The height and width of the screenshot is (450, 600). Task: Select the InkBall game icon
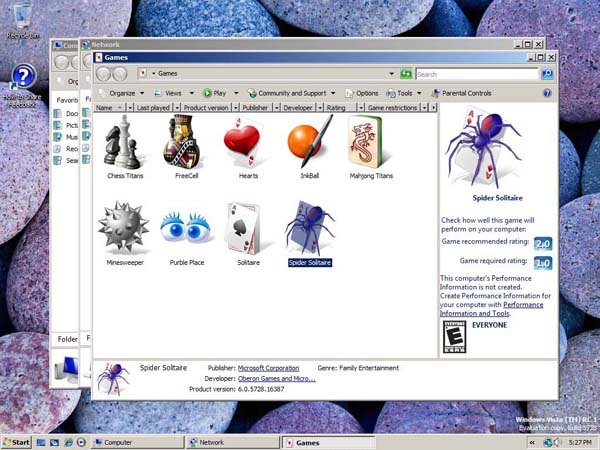point(310,142)
